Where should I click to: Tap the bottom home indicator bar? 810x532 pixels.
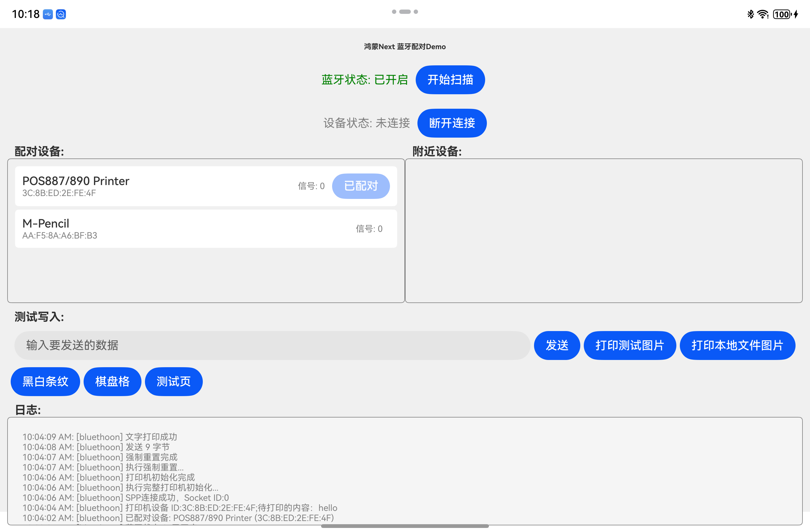pyautogui.click(x=405, y=526)
